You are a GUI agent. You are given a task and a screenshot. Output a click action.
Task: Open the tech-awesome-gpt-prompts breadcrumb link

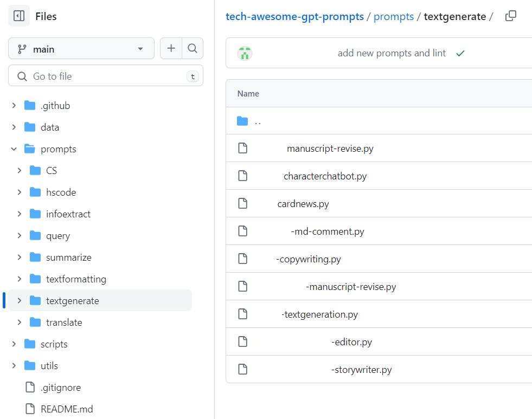(294, 17)
